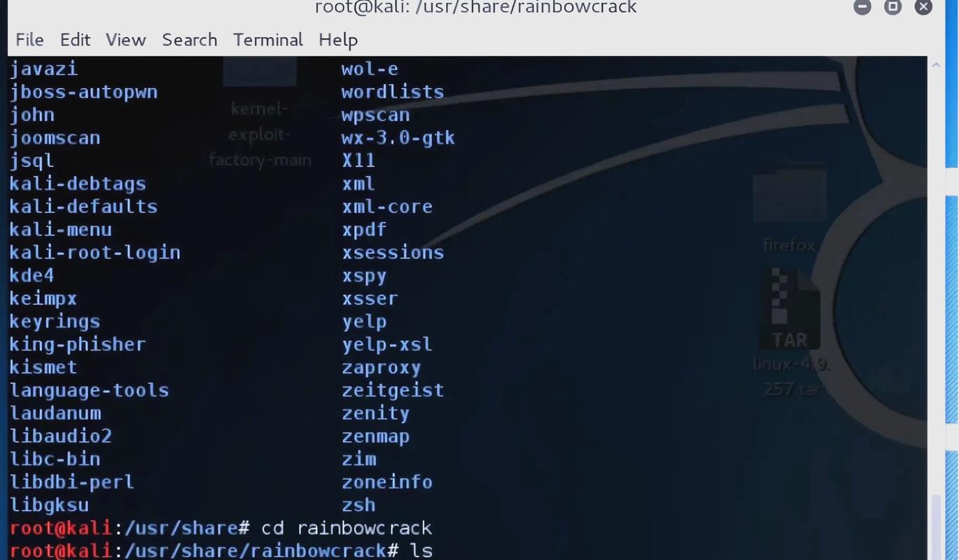
Task: Close the terminal window
Action: (924, 7)
